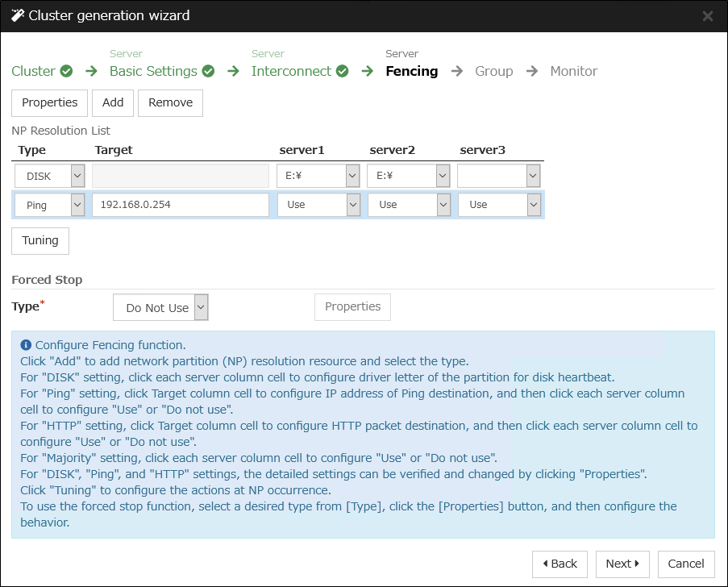
Task: Click the info icon in the help box
Action: click(x=26, y=345)
